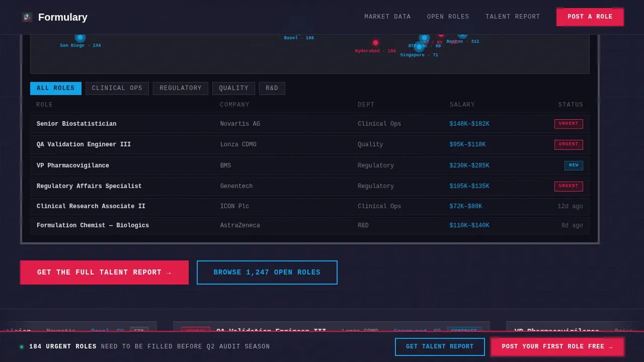Image resolution: width=644 pixels, height=362 pixels.
Task: Open the Market Data menu
Action: point(387,17)
